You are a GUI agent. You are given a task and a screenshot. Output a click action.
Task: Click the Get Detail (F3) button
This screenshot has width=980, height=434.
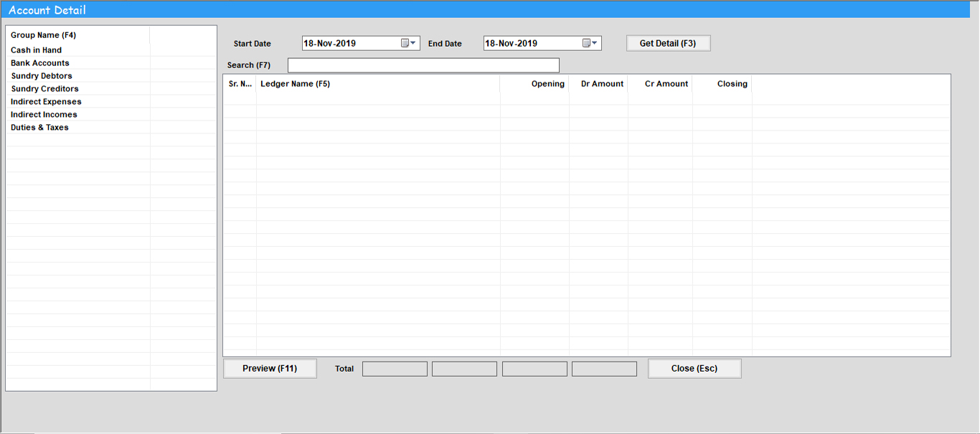668,43
